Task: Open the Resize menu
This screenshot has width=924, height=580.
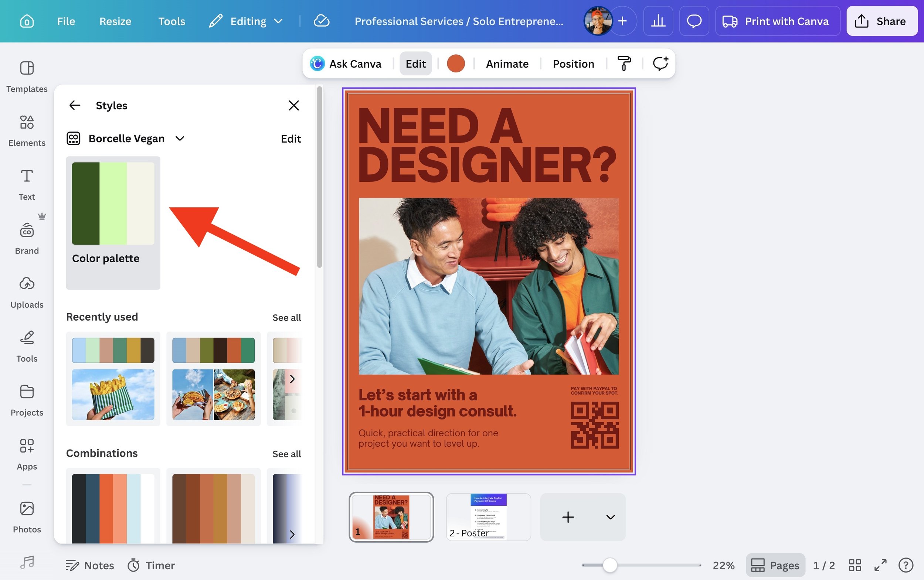Action: click(115, 21)
